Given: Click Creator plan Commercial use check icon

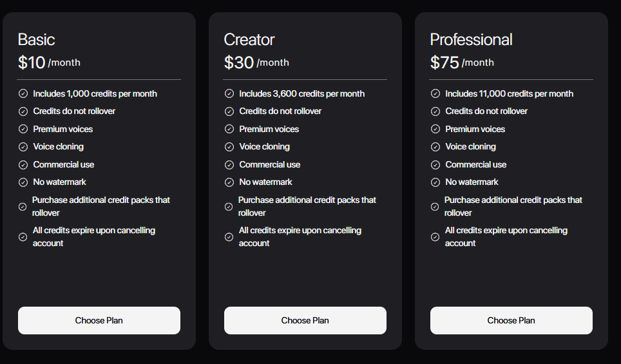Looking at the screenshot, I should click(x=229, y=164).
